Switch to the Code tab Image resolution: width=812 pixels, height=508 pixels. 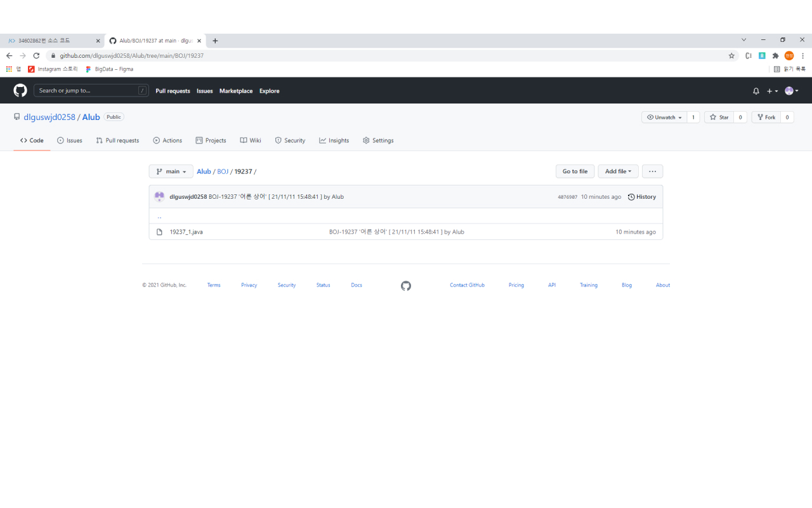pos(32,140)
